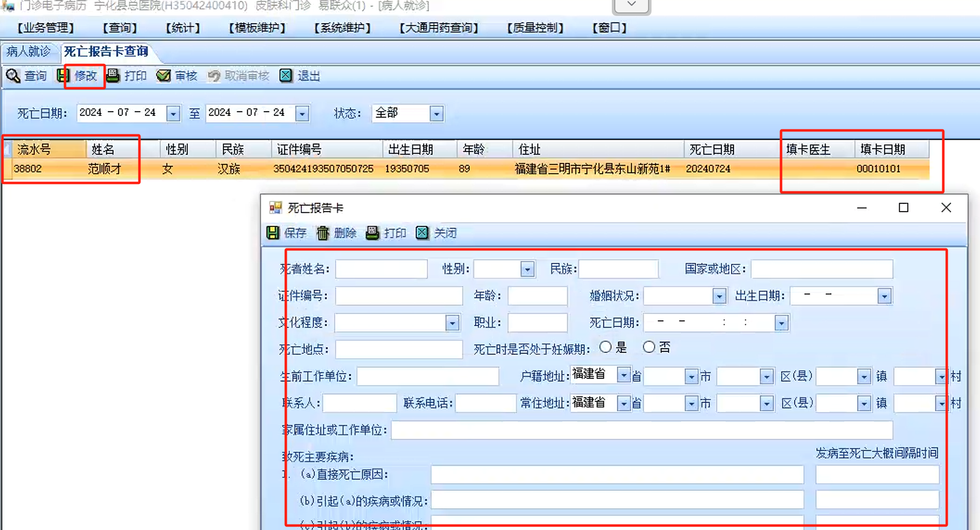Screen dimensions: 980x530
Task: Click the Exit (退出) icon in main toolbar
Action: coord(286,76)
